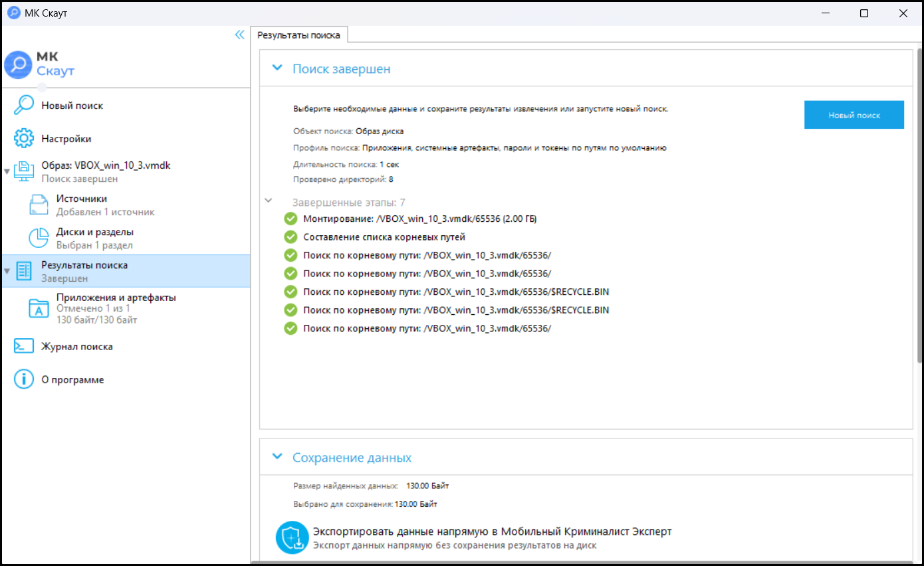The height and width of the screenshot is (566, 924).
Task: Click Размер найденных данных 130.00 Байт
Action: click(x=371, y=486)
